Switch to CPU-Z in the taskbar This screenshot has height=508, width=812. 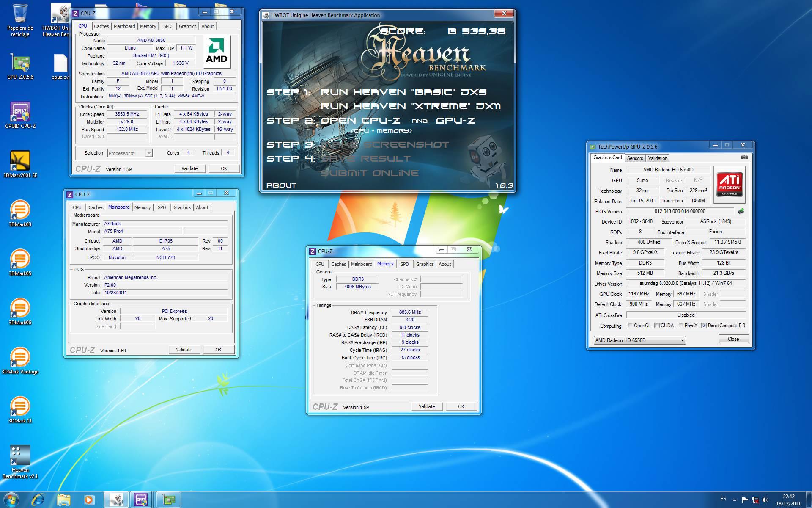point(142,500)
